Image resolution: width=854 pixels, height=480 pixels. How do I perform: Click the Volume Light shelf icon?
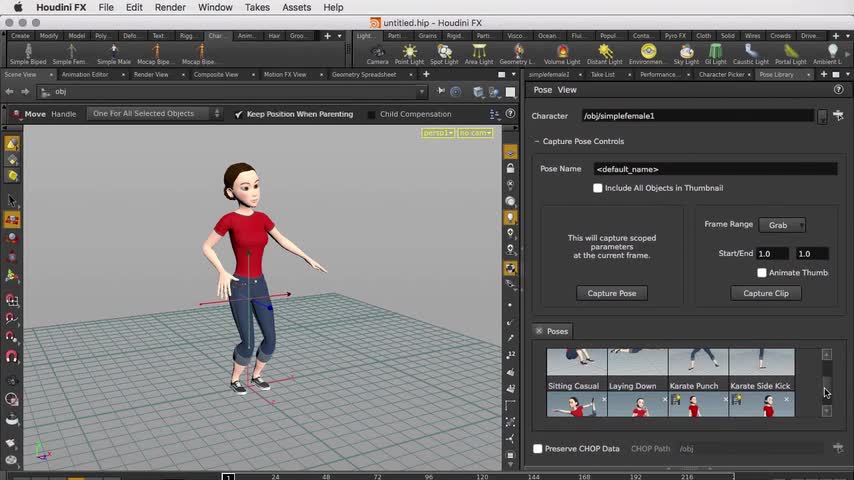tap(562, 52)
